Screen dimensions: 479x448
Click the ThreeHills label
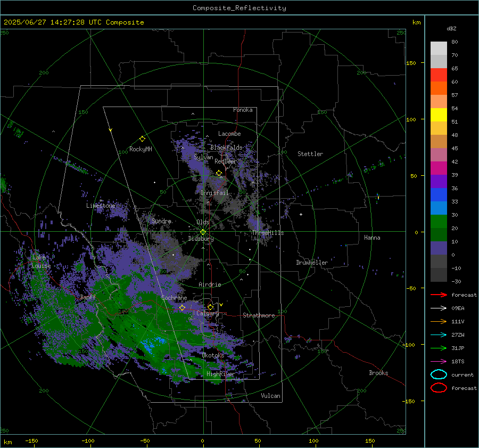[268, 233]
